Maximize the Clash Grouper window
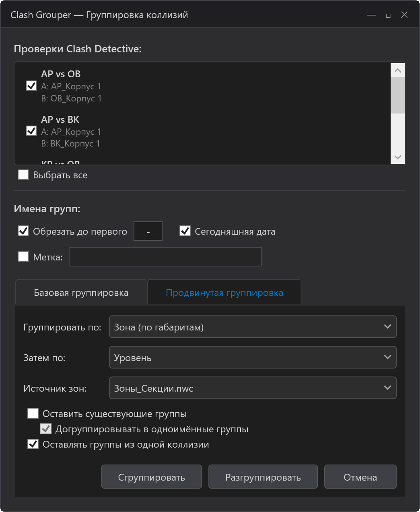Screen dimensions: 420x512 tap(388, 15)
